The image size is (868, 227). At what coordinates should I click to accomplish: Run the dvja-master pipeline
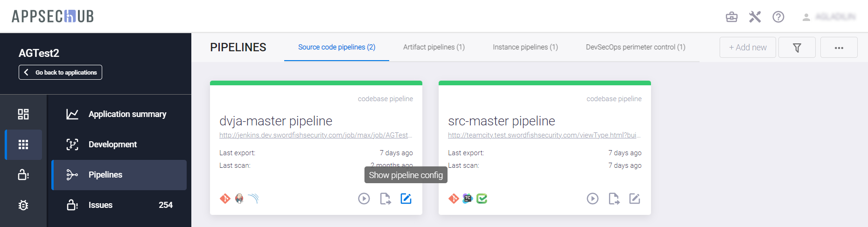[364, 199]
